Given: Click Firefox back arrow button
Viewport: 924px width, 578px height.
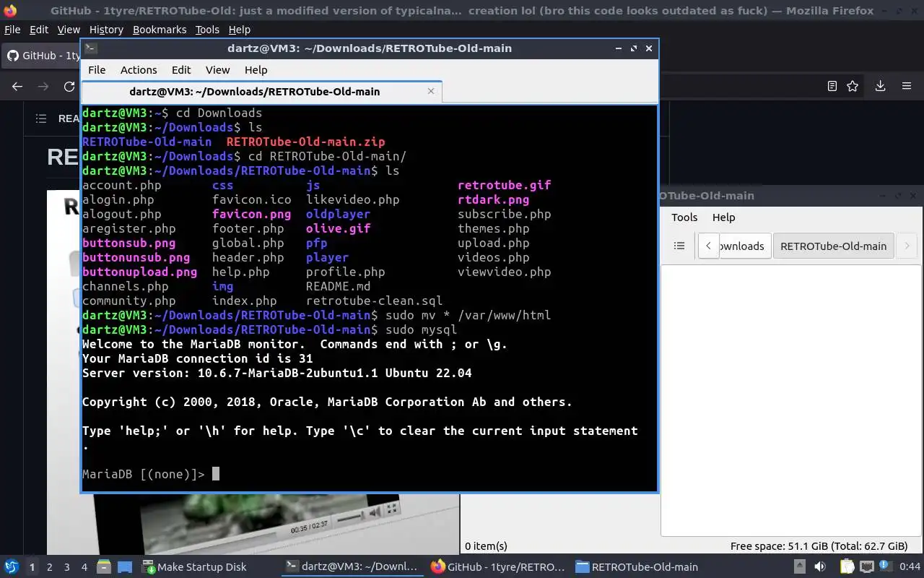Looking at the screenshot, I should tap(17, 86).
